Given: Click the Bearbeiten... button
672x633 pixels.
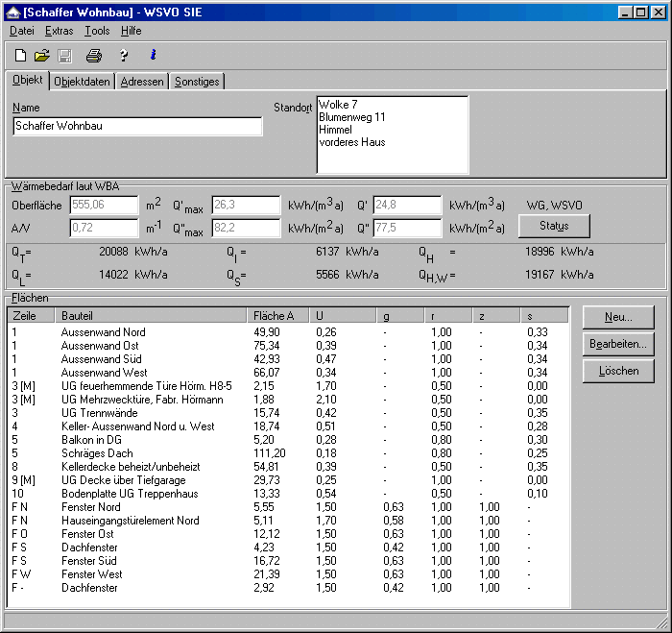Looking at the screenshot, I should point(618,344).
